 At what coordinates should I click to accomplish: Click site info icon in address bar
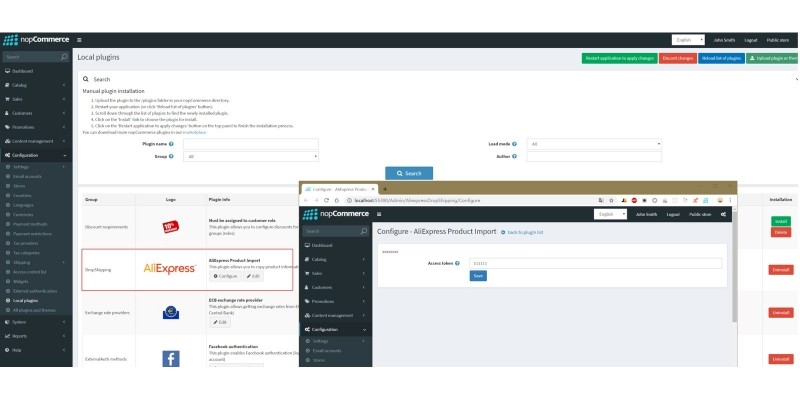coord(348,201)
